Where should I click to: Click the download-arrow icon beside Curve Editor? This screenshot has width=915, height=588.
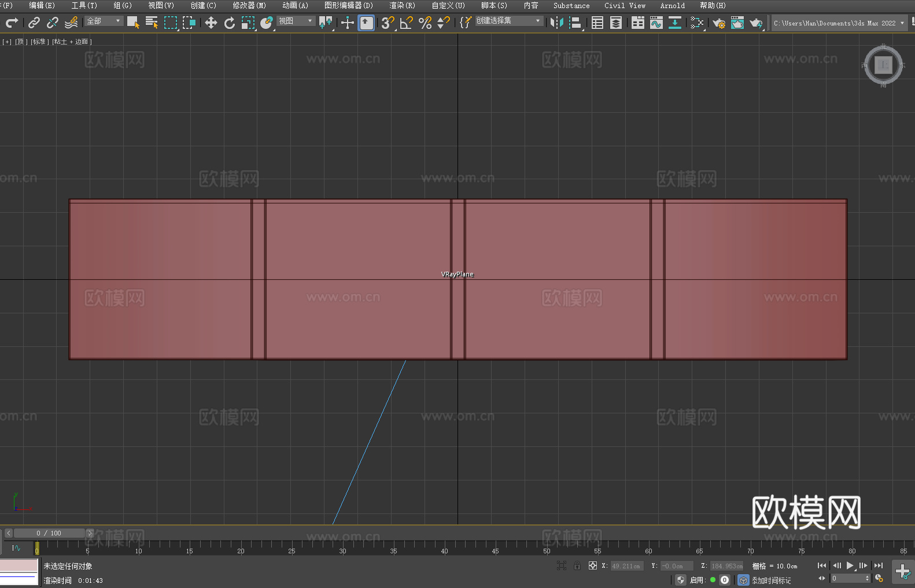pyautogui.click(x=675, y=23)
